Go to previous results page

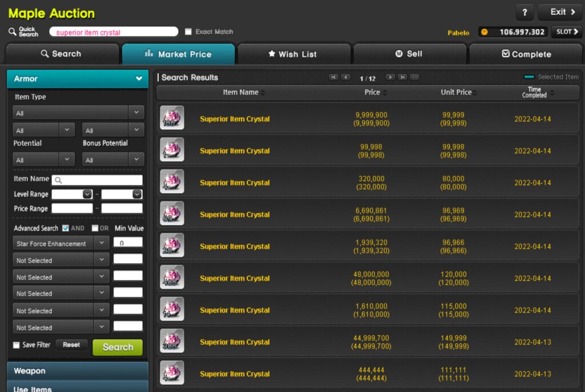(346, 77)
